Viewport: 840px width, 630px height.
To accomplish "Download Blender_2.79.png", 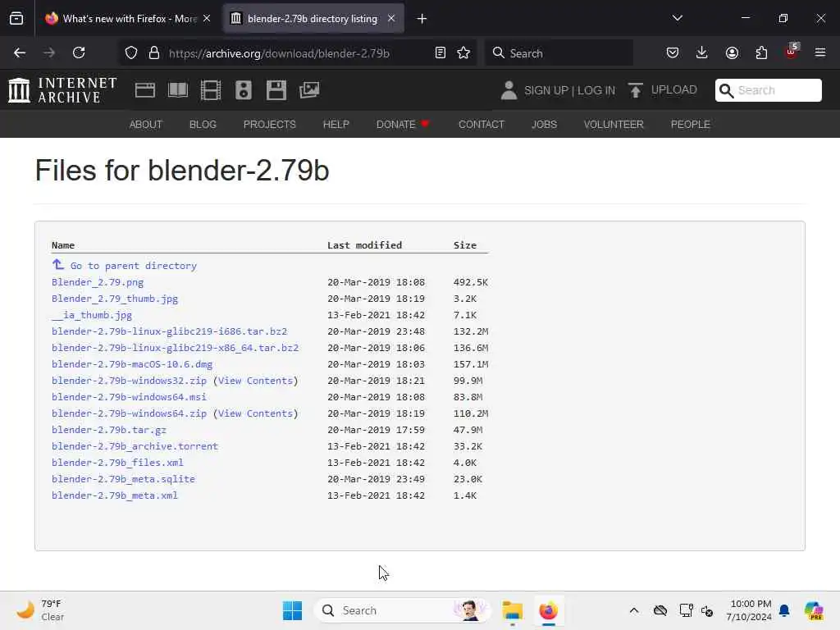I will click(98, 282).
